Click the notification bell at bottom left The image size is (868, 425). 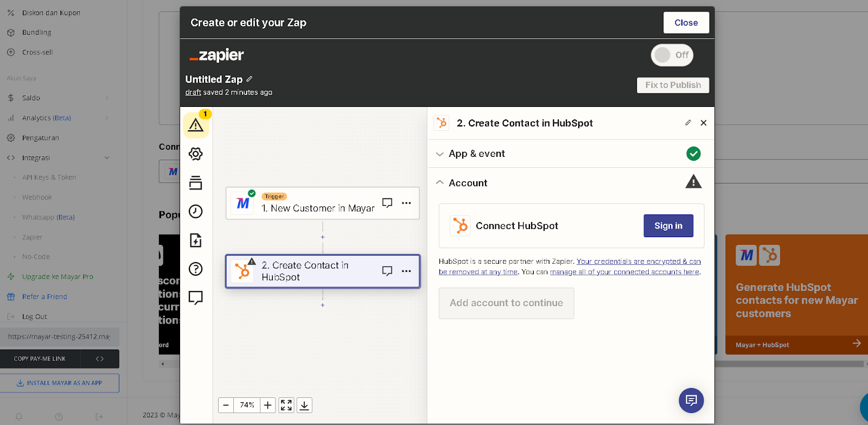click(x=19, y=417)
